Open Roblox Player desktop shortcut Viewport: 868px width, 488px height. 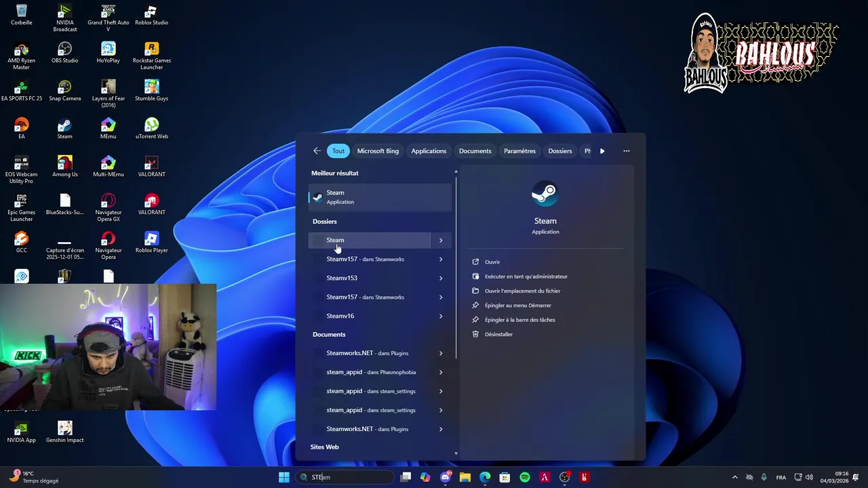[x=152, y=243]
